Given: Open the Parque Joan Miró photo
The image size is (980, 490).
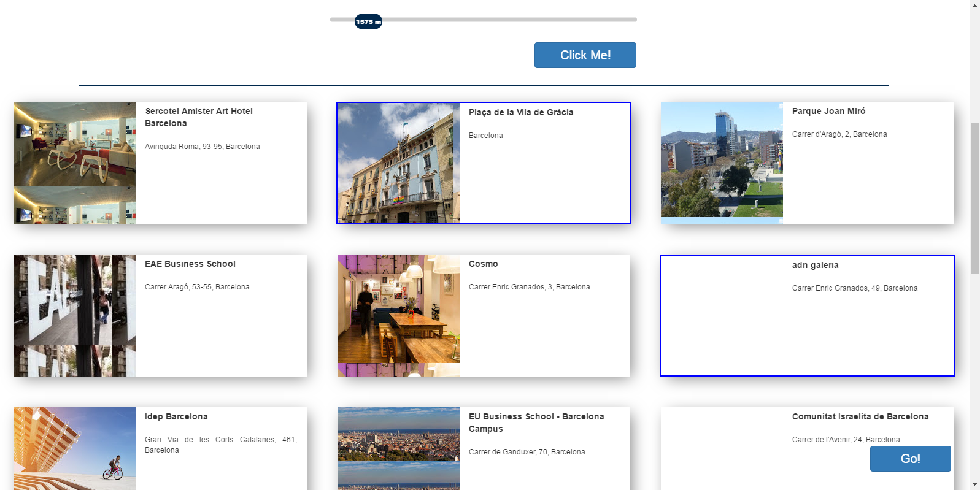Looking at the screenshot, I should 722,163.
